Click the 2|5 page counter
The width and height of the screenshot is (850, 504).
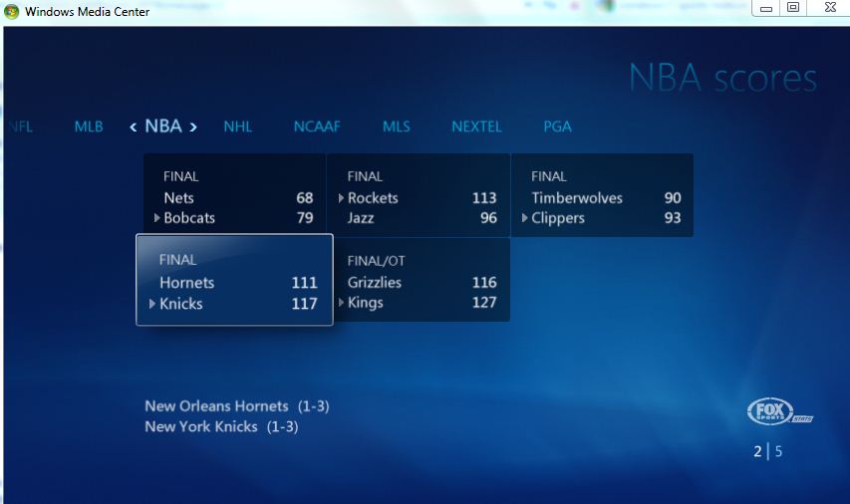click(x=767, y=451)
